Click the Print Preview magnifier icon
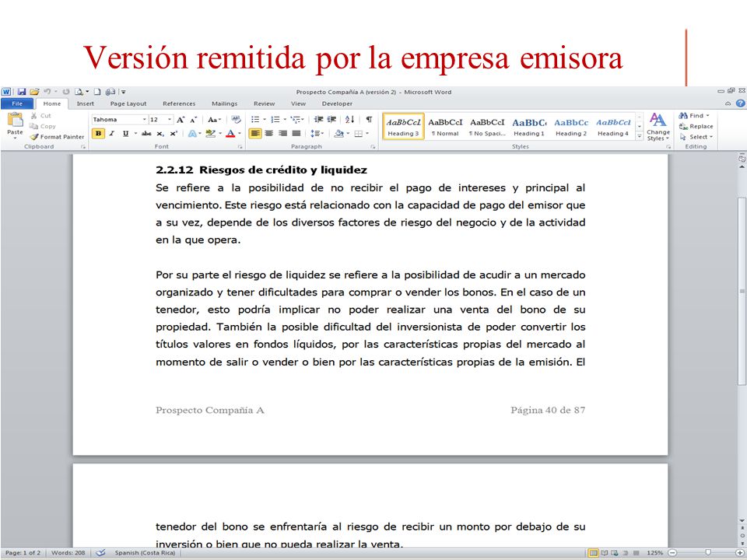The height and width of the screenshot is (560, 747). (x=79, y=92)
